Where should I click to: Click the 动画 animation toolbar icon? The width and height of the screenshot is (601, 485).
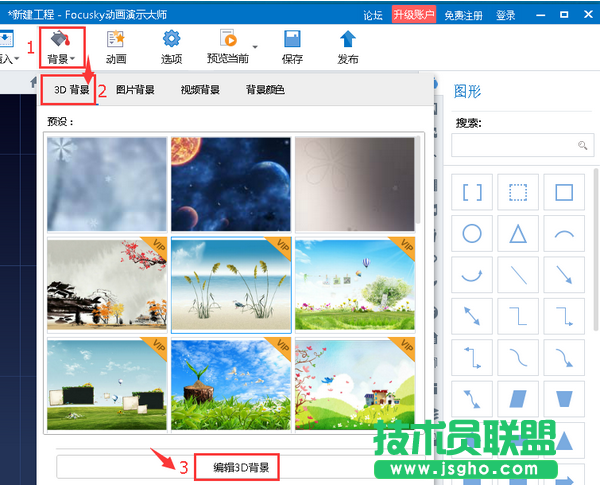(116, 48)
